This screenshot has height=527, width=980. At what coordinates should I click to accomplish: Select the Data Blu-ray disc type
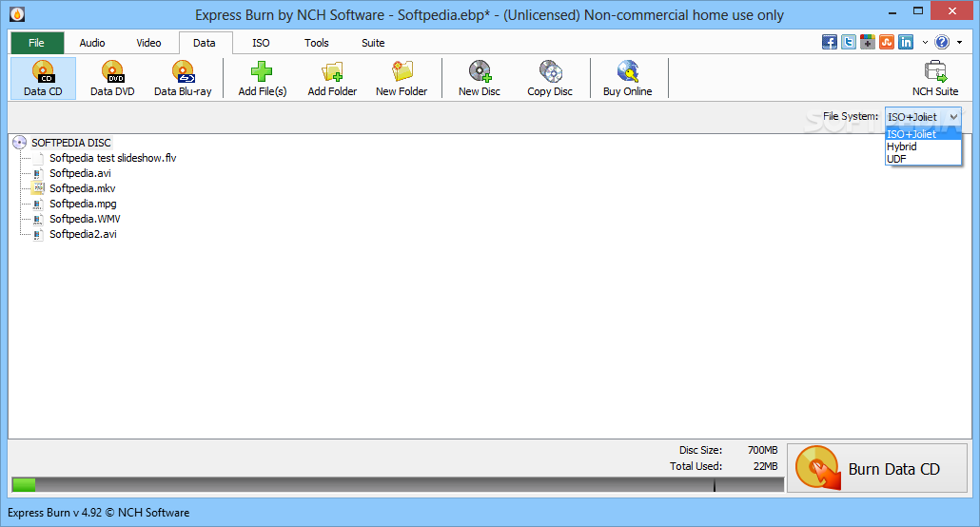[x=183, y=79]
